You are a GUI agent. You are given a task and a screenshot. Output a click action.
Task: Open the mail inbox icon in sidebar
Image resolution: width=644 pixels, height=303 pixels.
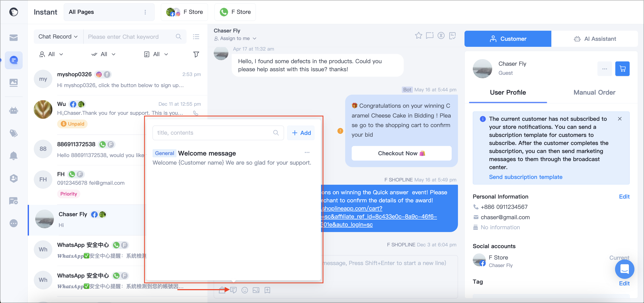tap(14, 37)
